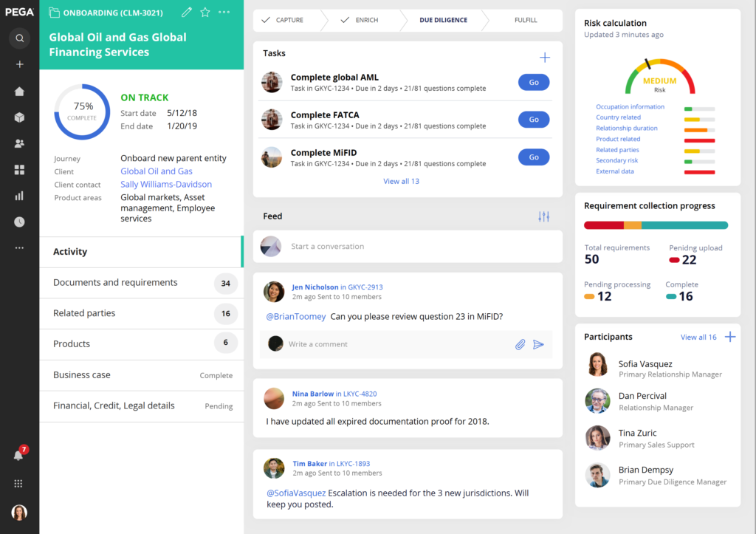Select the Capture stage
This screenshot has width=756, height=534.
tap(289, 20)
